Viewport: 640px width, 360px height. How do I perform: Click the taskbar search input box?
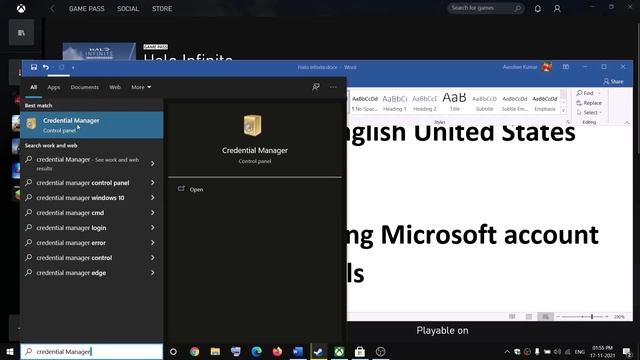[92, 351]
